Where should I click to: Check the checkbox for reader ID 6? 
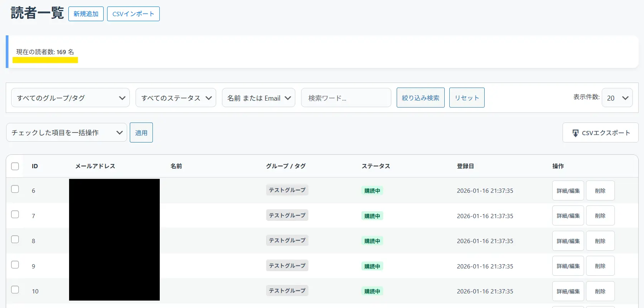(x=15, y=189)
